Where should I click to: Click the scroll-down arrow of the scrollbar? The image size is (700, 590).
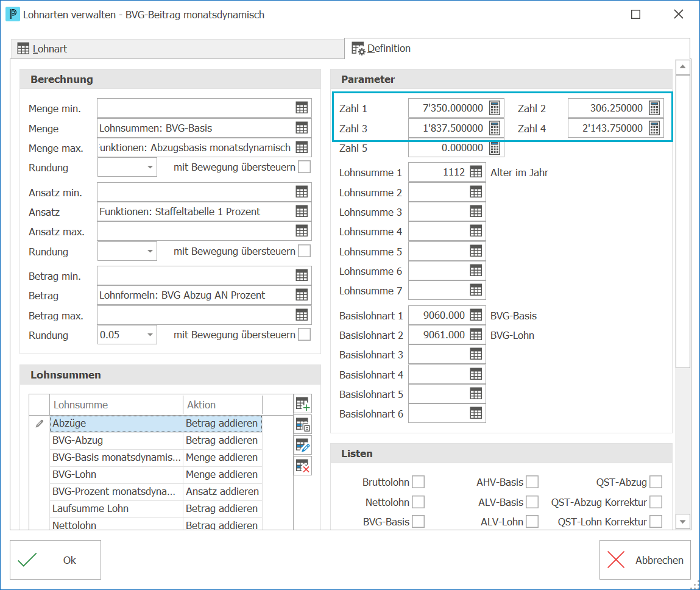point(682,521)
